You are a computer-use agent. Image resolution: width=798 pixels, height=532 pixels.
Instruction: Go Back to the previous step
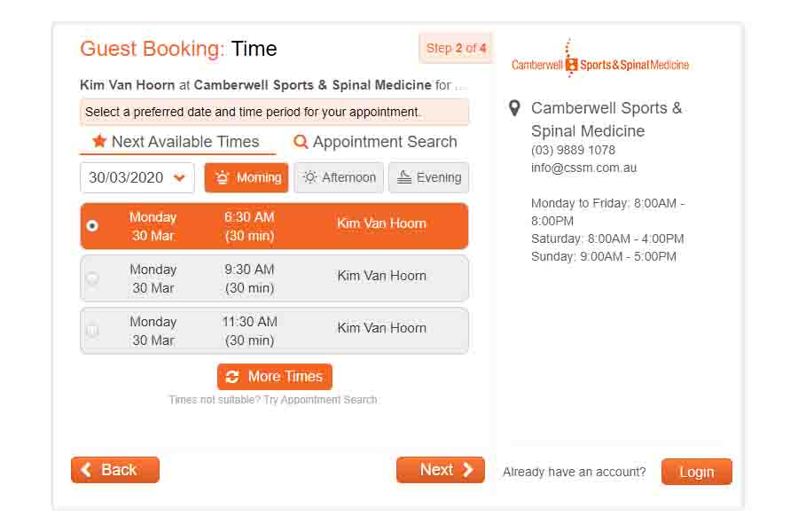[115, 470]
